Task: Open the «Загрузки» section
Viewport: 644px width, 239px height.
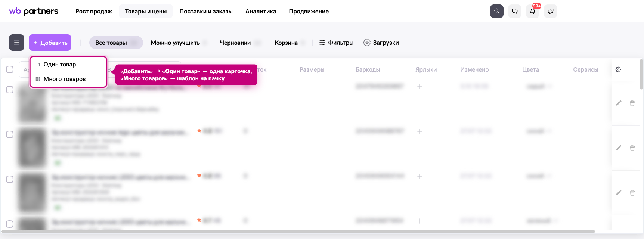Action: coord(381,43)
